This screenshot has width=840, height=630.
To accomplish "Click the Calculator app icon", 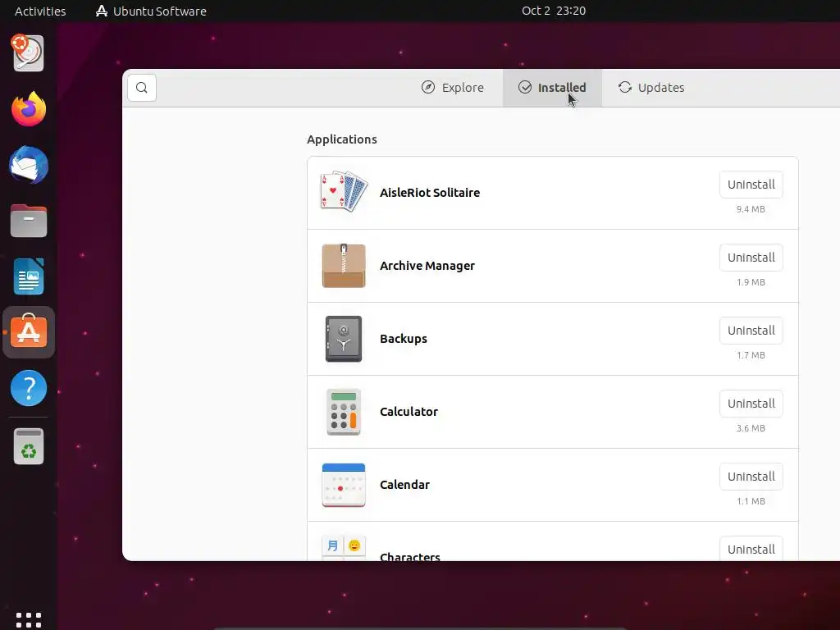I will coord(344,412).
